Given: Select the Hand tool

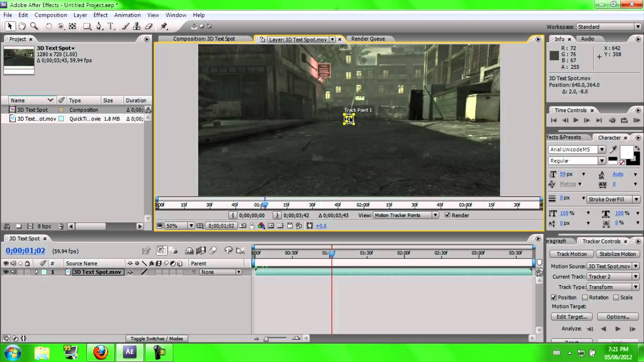Looking at the screenshot, I should point(22,26).
